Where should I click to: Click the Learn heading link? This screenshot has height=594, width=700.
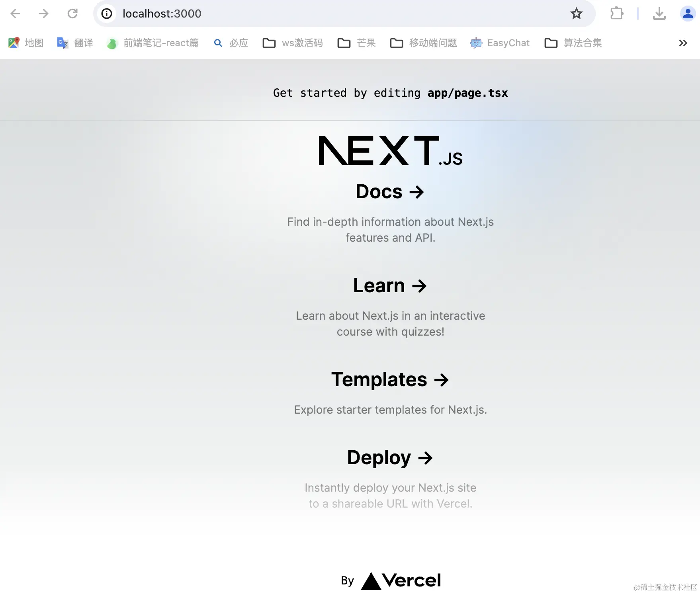click(390, 285)
